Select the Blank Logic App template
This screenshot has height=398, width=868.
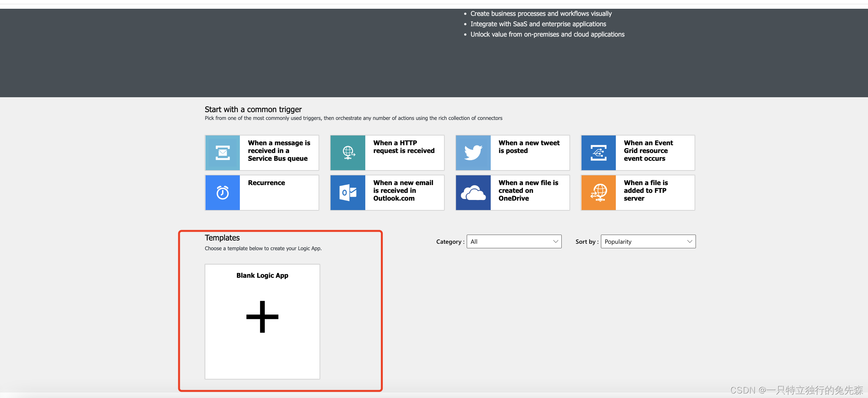[x=262, y=275]
